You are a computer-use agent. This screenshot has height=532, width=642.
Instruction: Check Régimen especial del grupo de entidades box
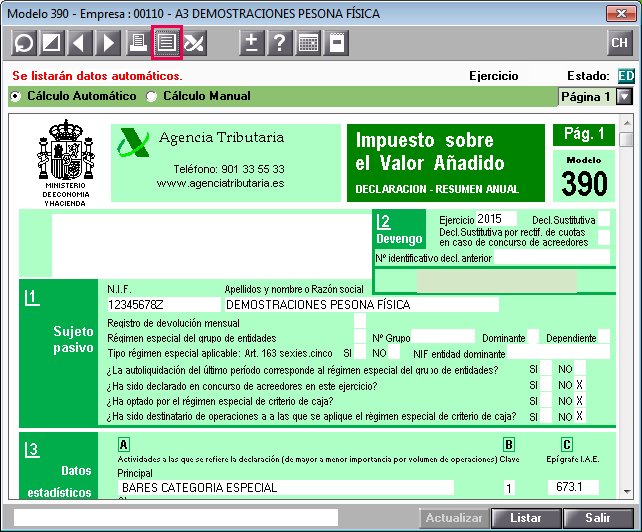pyautogui.click(x=360, y=336)
